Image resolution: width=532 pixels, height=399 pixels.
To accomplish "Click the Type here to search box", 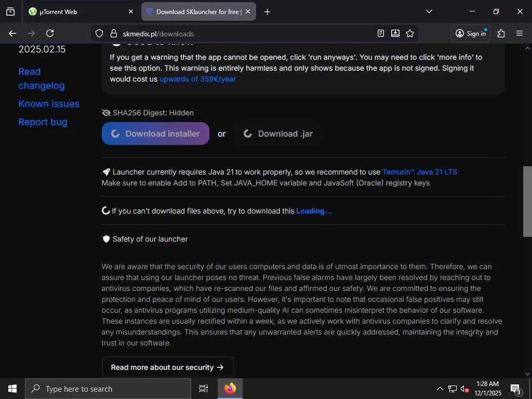I will [x=108, y=389].
